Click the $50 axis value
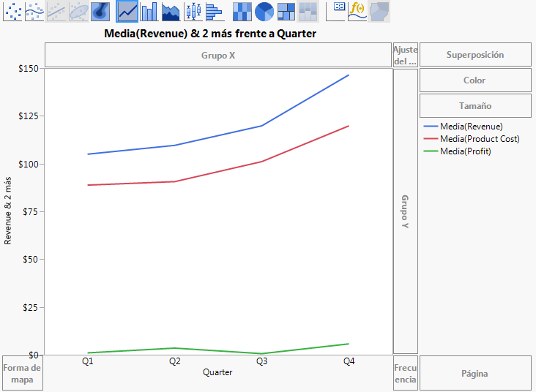 (x=31, y=259)
